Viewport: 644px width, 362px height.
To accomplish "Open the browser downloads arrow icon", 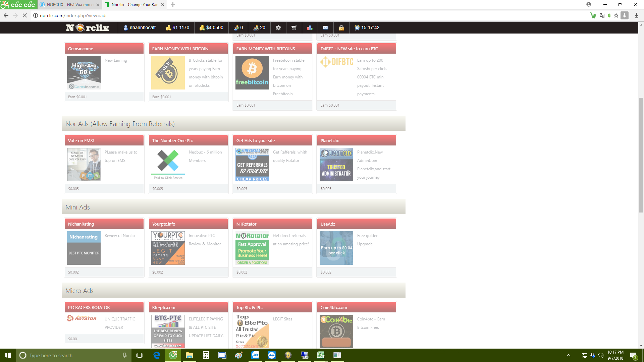I will click(x=636, y=15).
